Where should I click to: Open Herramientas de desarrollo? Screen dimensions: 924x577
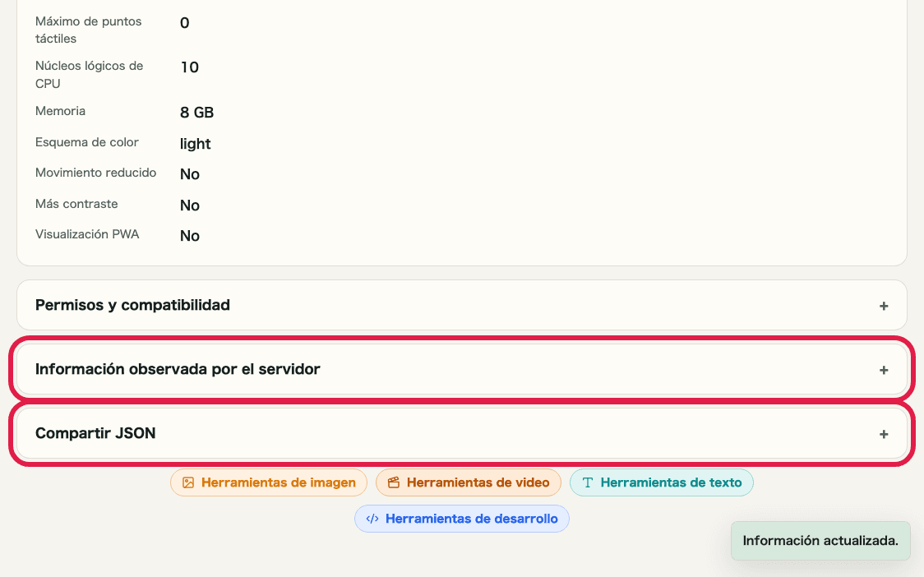(461, 519)
